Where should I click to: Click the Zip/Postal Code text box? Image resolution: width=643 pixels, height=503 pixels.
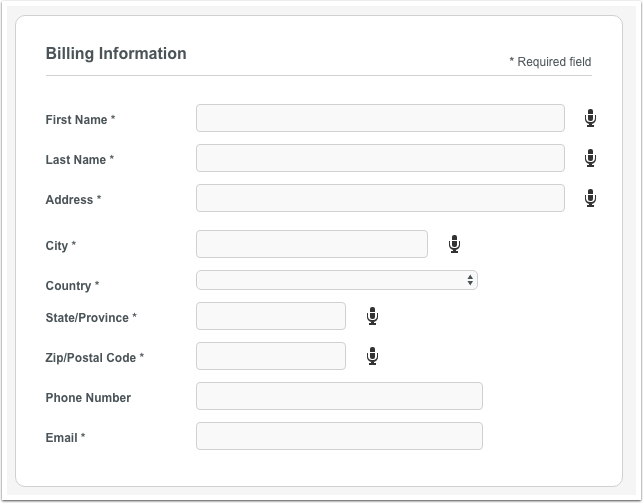click(x=271, y=356)
